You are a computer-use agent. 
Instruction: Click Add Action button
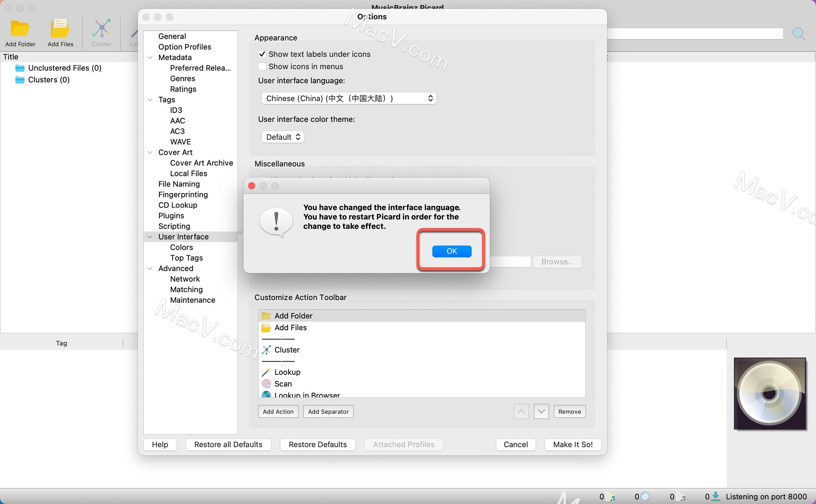coord(278,411)
